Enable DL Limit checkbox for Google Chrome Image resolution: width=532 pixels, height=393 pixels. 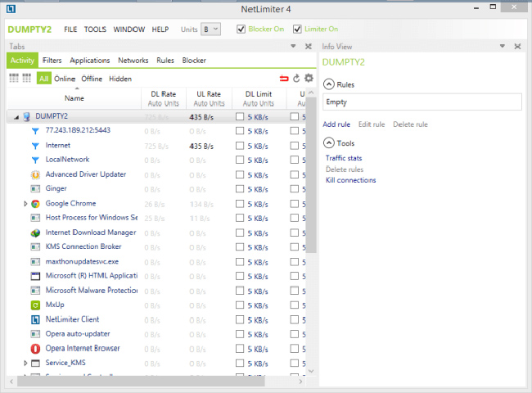click(x=240, y=204)
